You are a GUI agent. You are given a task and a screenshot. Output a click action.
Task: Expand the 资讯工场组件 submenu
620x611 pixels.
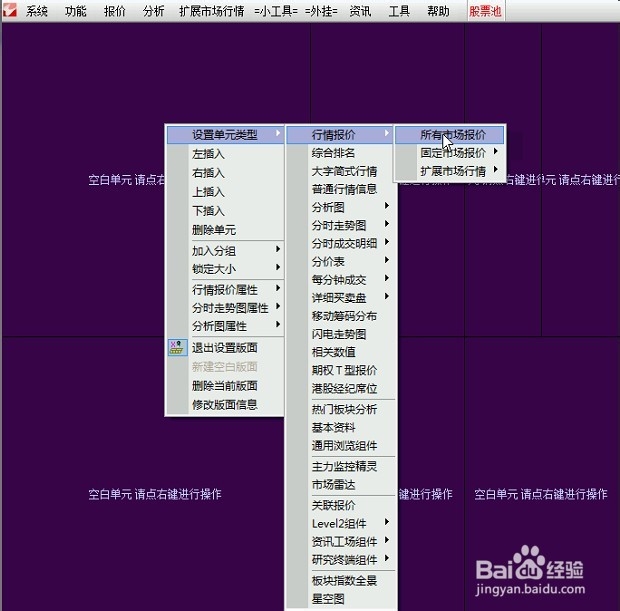[x=341, y=541]
